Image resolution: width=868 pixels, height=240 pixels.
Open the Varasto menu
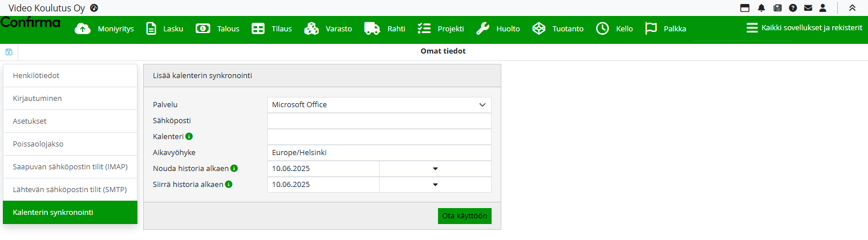click(x=328, y=29)
